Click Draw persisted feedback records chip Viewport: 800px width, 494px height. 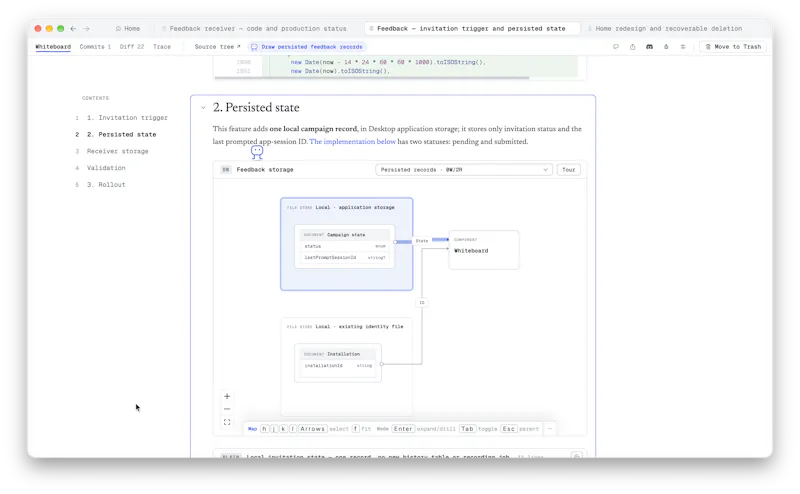point(307,47)
